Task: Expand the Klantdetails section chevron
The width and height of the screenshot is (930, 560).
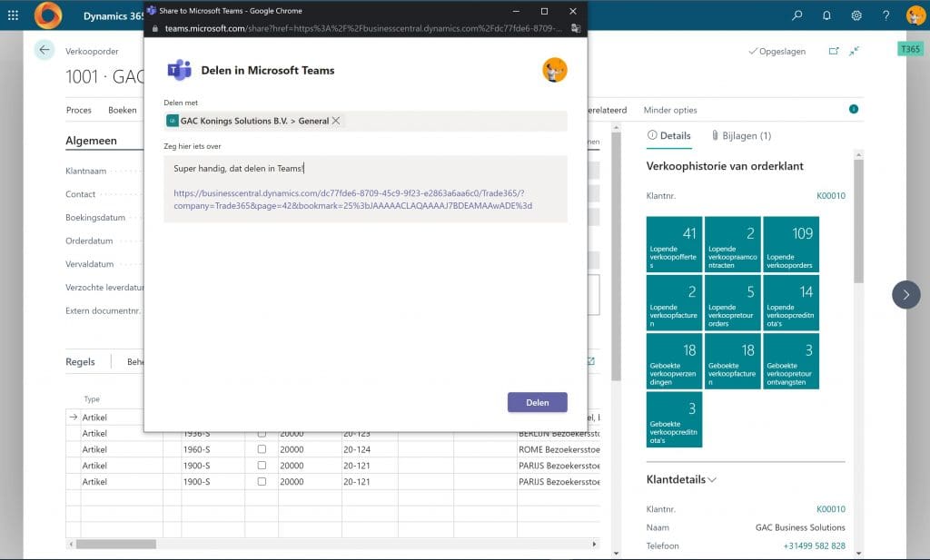Action: (712, 479)
